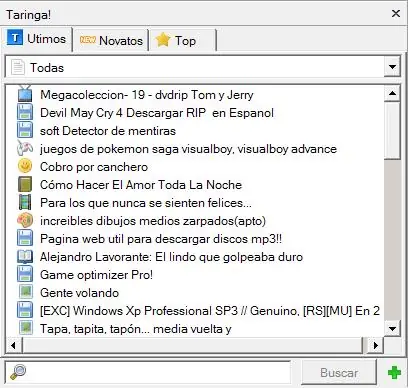Screen dimensions: 408x388
Task: Click floppy icon beside soft Detector de mentiras
Action: coord(25,130)
